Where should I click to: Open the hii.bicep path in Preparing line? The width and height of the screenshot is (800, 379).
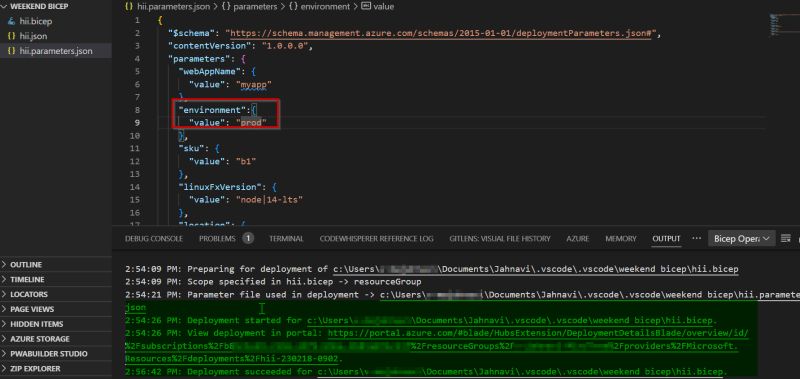(x=536, y=269)
